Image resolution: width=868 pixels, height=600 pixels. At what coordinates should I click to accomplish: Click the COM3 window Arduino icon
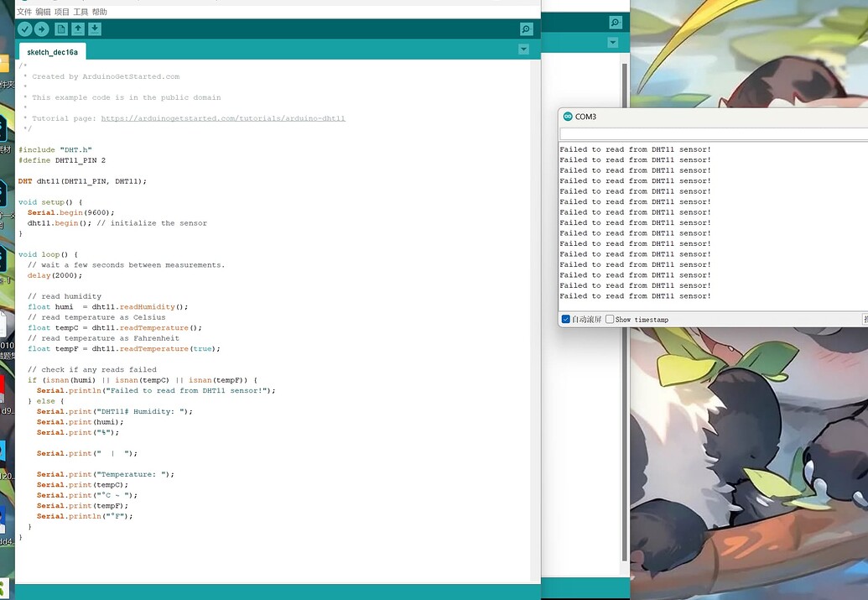(x=568, y=117)
